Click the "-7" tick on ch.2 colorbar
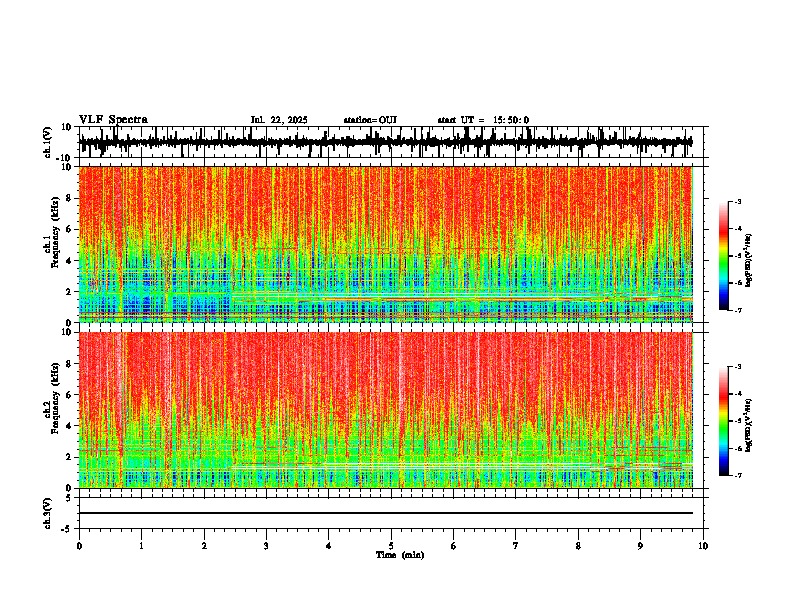 click(x=737, y=475)
